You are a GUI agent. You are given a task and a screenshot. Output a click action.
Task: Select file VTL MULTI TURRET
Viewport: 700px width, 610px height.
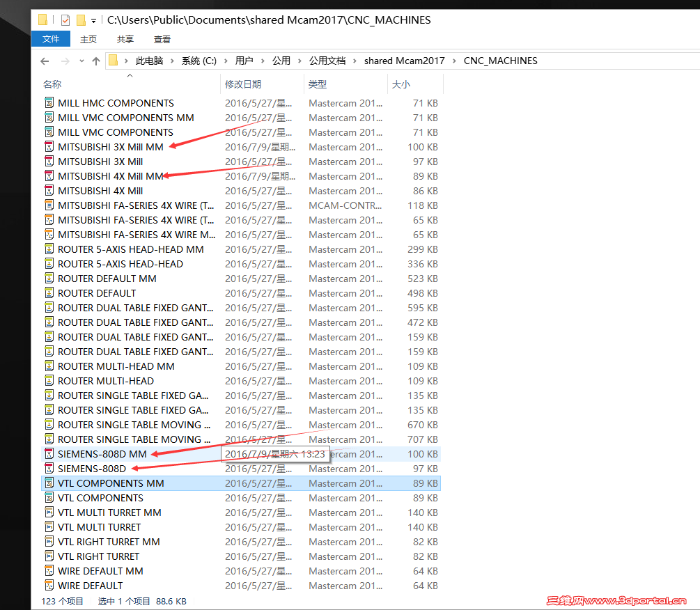(99, 527)
